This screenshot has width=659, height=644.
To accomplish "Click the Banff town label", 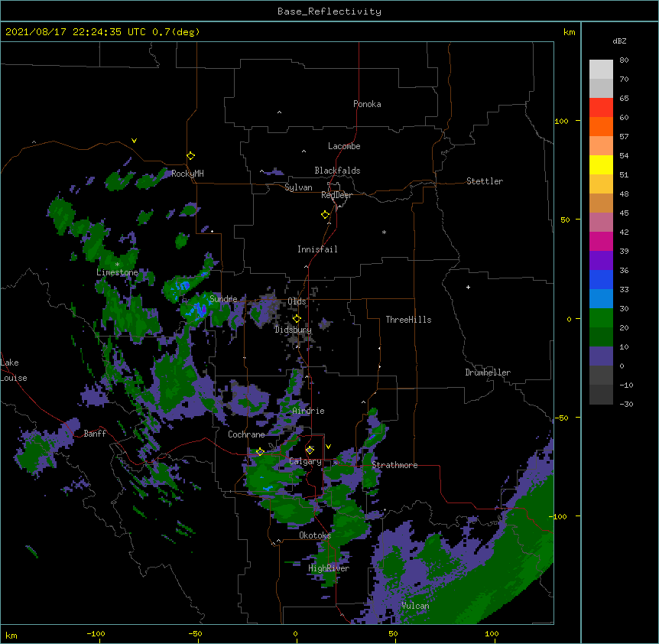I will click(x=95, y=434).
